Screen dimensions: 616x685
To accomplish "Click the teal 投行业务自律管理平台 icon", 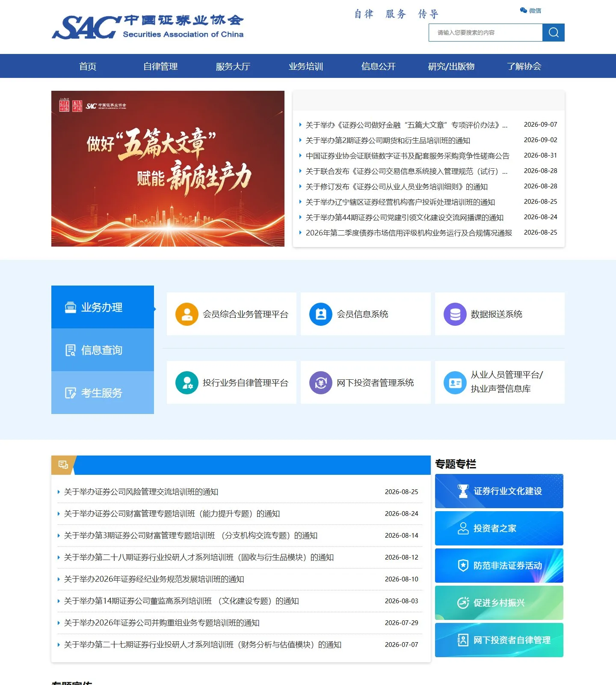I will coord(187,383).
